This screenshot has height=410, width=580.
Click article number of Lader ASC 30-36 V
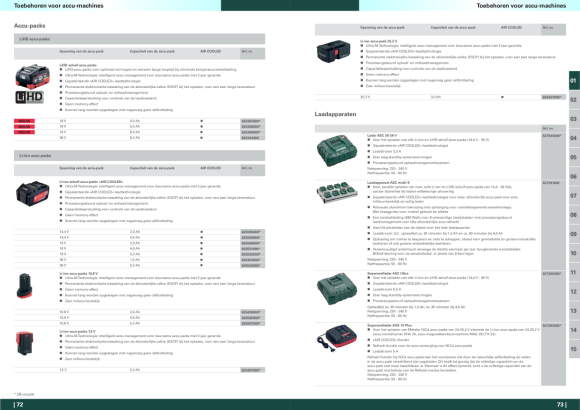(552, 136)
